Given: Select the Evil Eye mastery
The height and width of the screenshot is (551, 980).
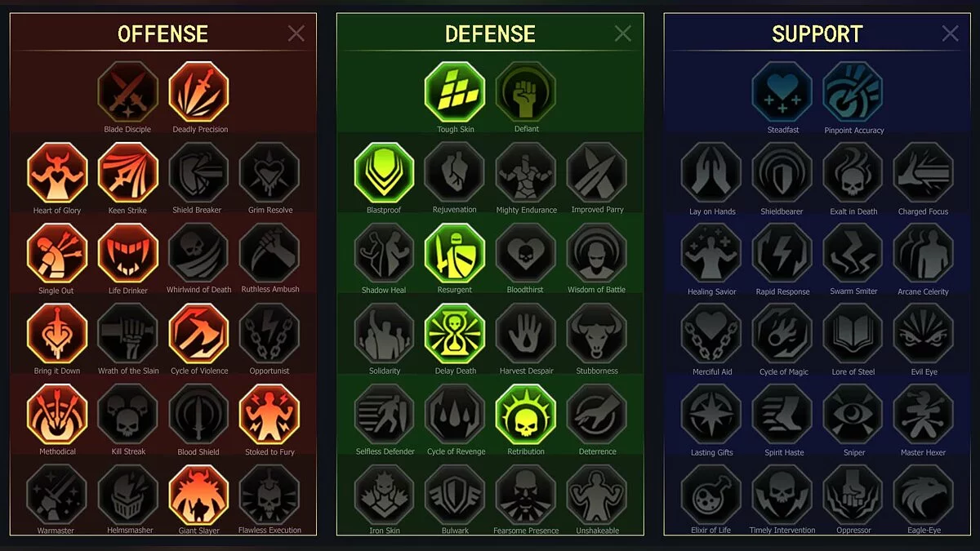Looking at the screenshot, I should click(924, 334).
